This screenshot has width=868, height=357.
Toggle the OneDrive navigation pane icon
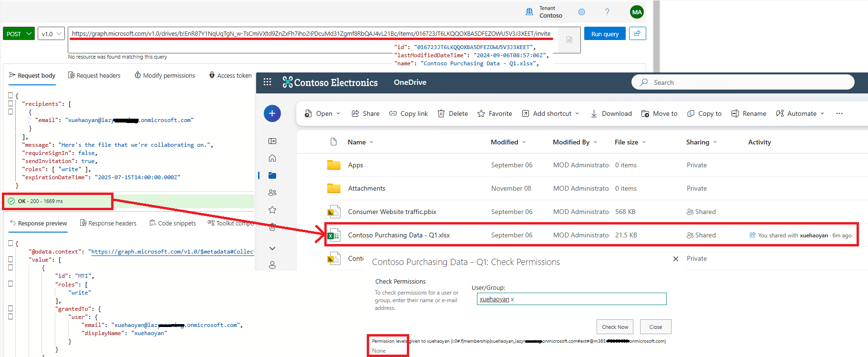[x=272, y=141]
